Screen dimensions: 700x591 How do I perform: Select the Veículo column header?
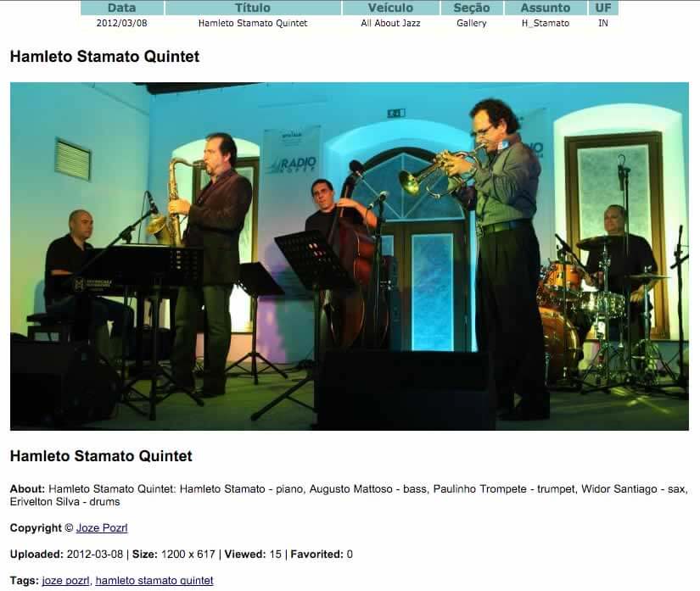[x=390, y=8]
